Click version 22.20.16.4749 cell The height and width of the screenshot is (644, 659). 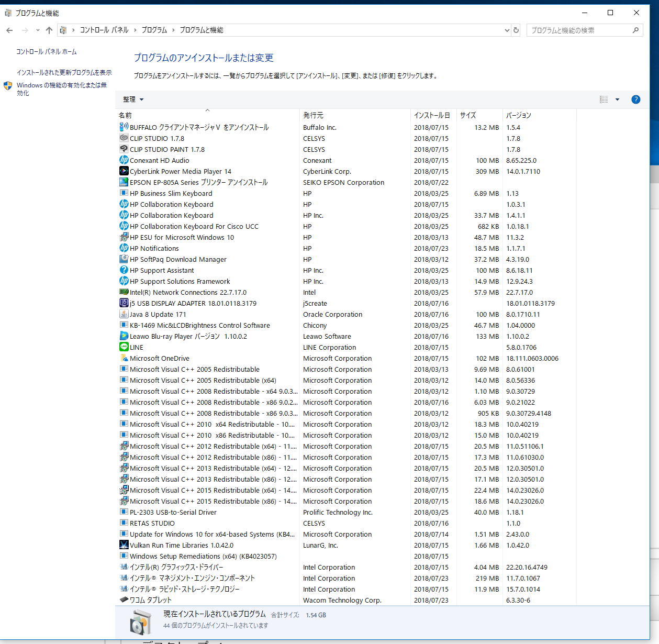[x=527, y=568]
